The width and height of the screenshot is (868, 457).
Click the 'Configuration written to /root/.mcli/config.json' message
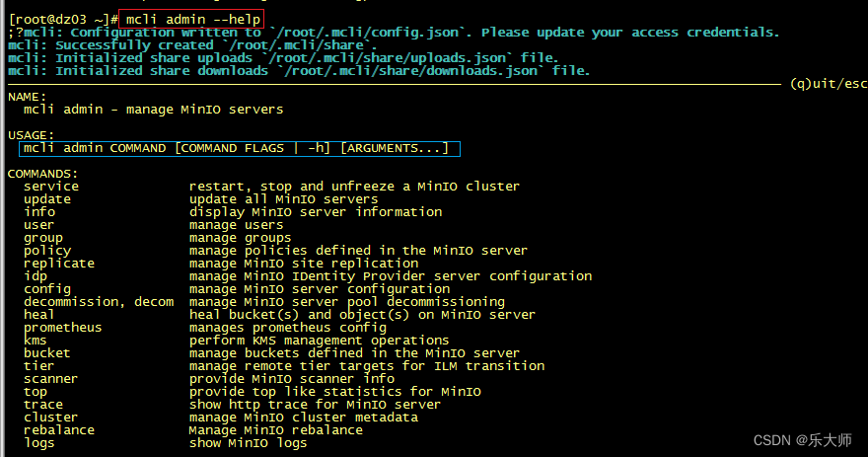pos(394,33)
